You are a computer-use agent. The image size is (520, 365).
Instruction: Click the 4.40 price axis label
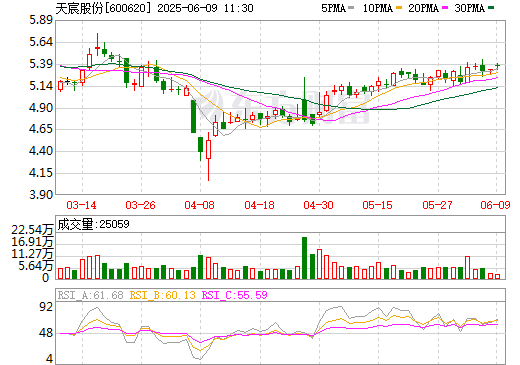41,151
